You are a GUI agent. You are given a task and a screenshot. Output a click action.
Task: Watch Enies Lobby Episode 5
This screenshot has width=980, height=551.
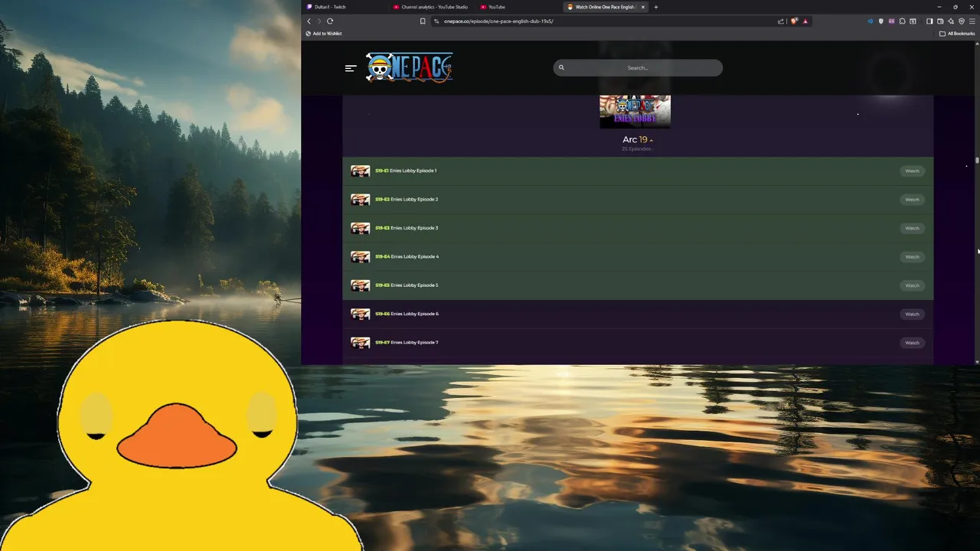[x=912, y=285]
